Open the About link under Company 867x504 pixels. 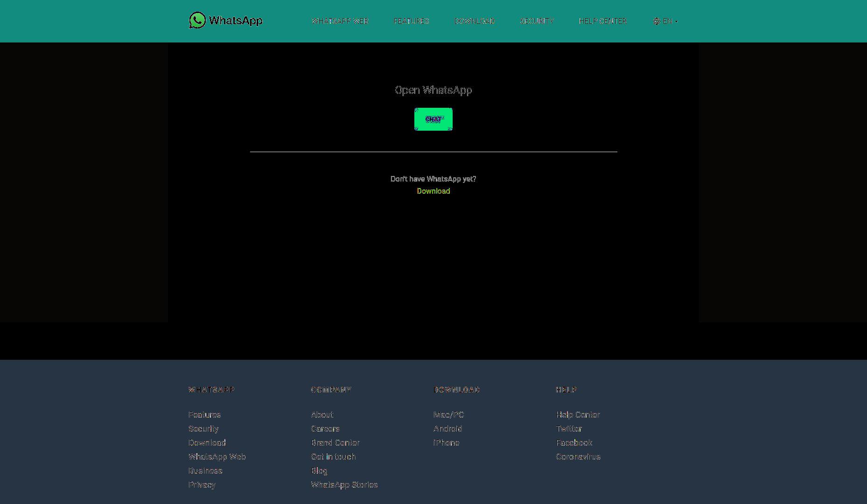tap(322, 415)
